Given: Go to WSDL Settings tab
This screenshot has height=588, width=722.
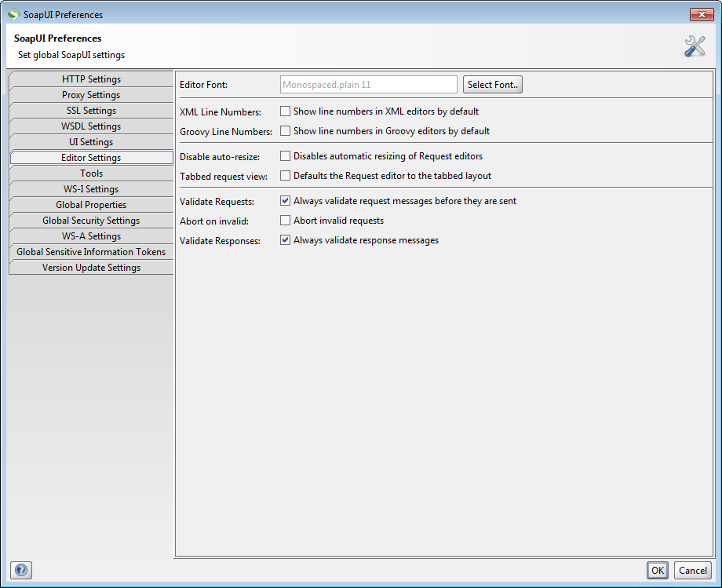Looking at the screenshot, I should 91,126.
